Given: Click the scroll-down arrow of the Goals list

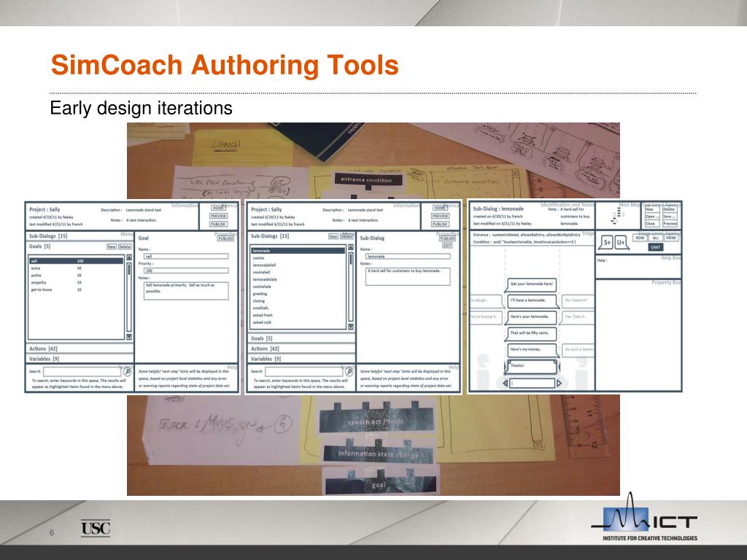Looking at the screenshot, I should (x=129, y=337).
